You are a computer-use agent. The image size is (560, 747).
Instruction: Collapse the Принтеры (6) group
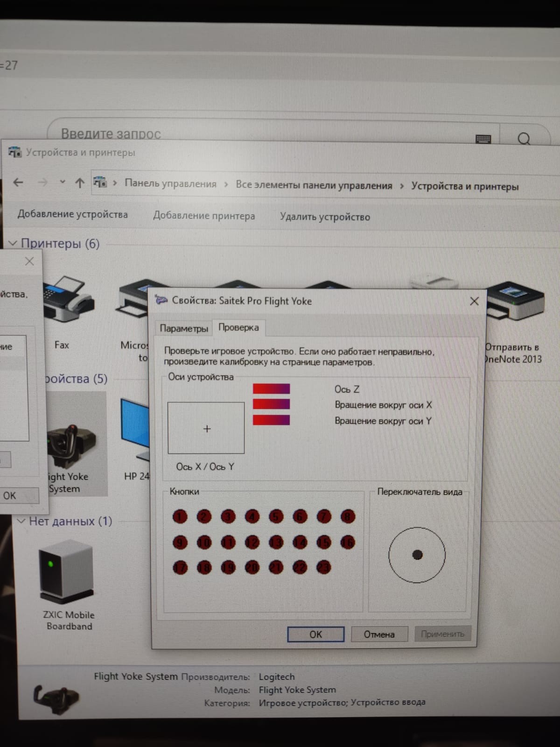click(13, 243)
